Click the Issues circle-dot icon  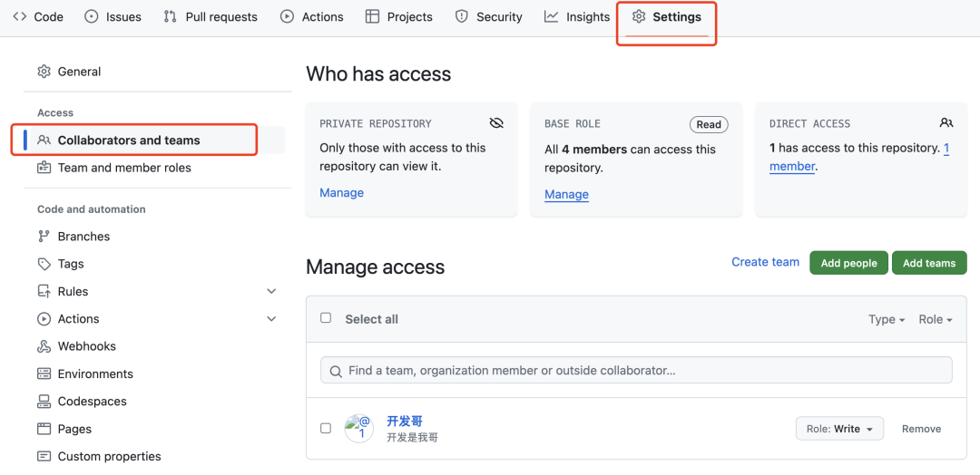click(92, 17)
